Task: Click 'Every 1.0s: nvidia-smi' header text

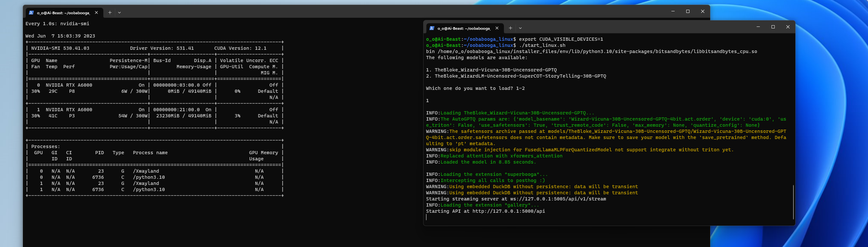Action: (57, 24)
